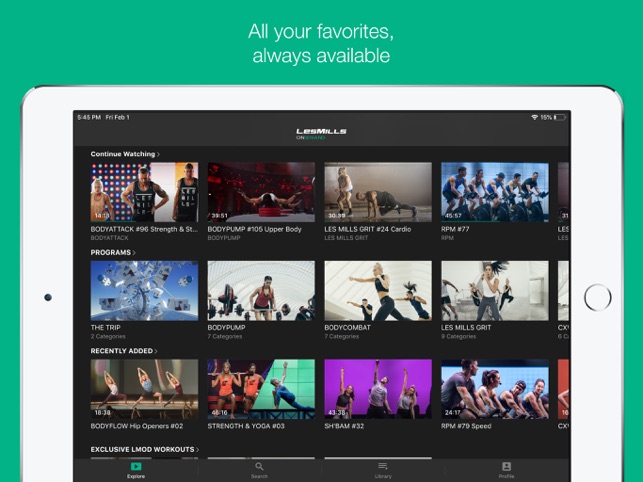Tap the 'BODYPUMP #105 Upper Body' title
Image resolution: width=643 pixels, height=482 pixels.
coord(254,229)
